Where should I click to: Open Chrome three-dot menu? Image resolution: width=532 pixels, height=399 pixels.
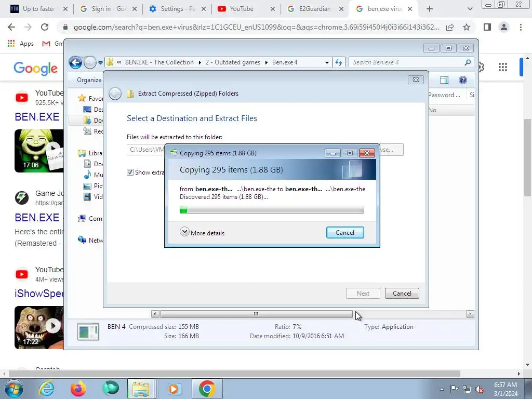(x=521, y=27)
